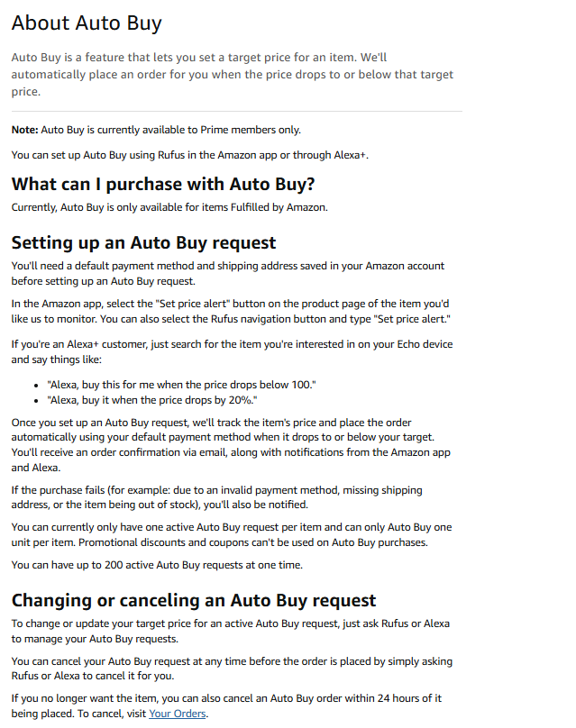Open the Your Orders link
This screenshot has height=728, width=576.
coord(178,714)
